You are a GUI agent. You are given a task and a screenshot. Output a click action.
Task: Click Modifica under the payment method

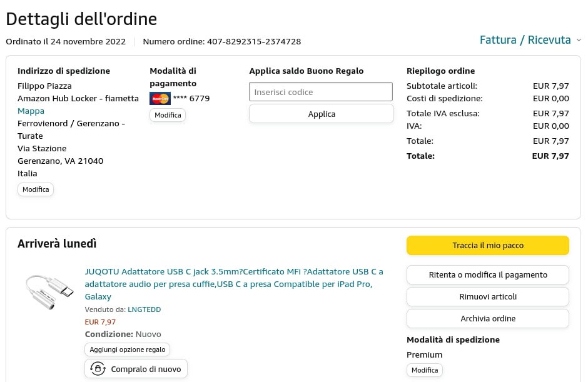click(x=168, y=115)
